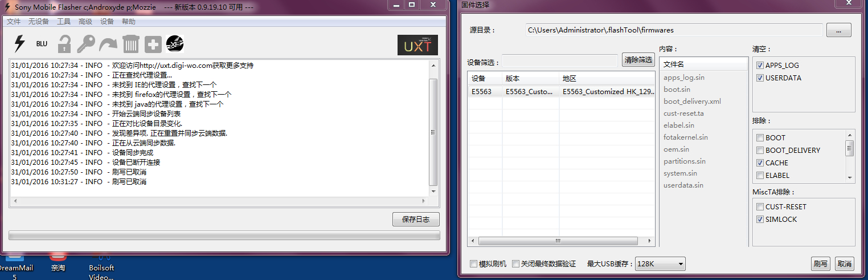
Task: Check the ELABEL exclude checkbox
Action: 760,175
